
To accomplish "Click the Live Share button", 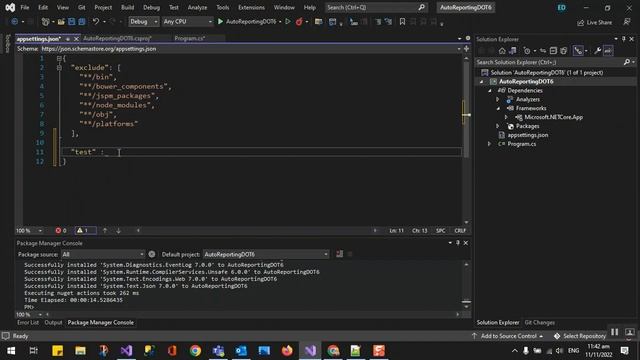I will tap(594, 22).
